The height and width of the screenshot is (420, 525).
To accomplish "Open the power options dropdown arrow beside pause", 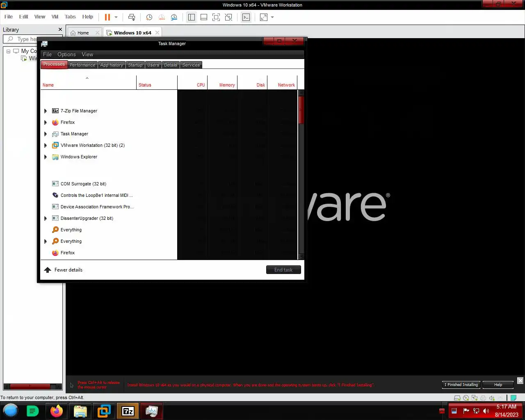I will point(116,17).
